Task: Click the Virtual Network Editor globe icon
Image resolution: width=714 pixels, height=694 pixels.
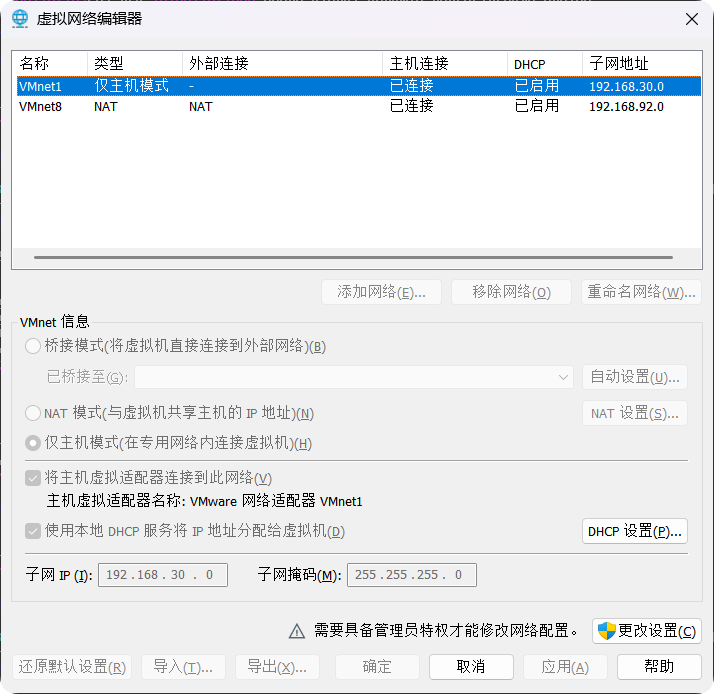Action: [x=20, y=19]
